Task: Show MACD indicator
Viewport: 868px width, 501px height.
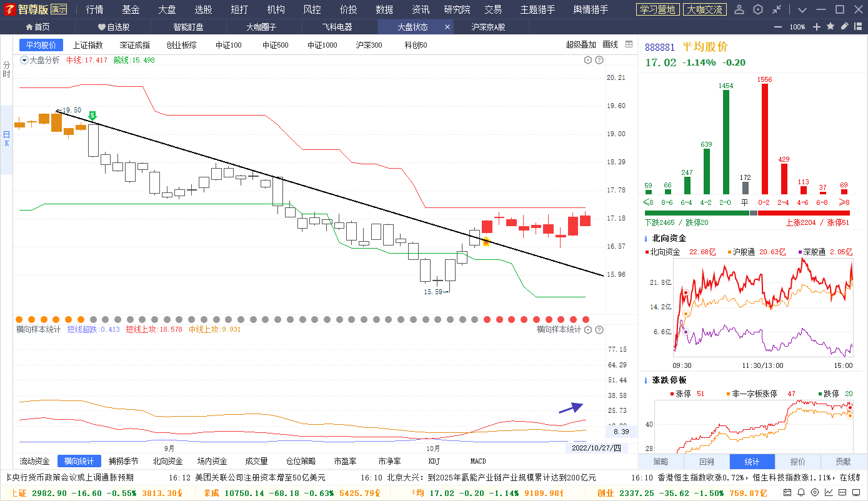Action: pos(478,461)
